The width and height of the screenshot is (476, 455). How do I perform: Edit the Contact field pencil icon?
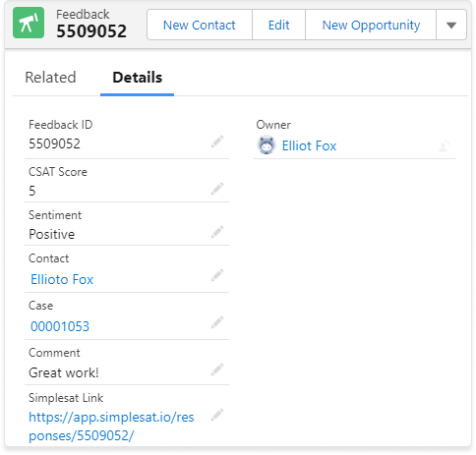(217, 275)
